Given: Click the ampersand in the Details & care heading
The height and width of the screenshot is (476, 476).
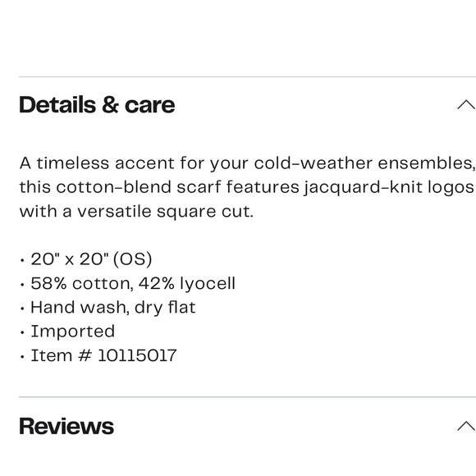Looking at the screenshot, I should coord(110,105).
